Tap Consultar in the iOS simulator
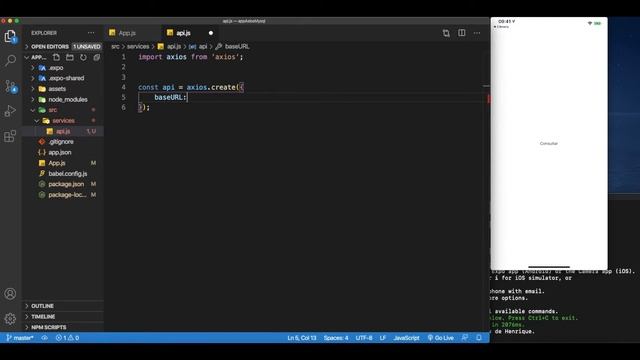The width and height of the screenshot is (640, 360). click(x=549, y=144)
